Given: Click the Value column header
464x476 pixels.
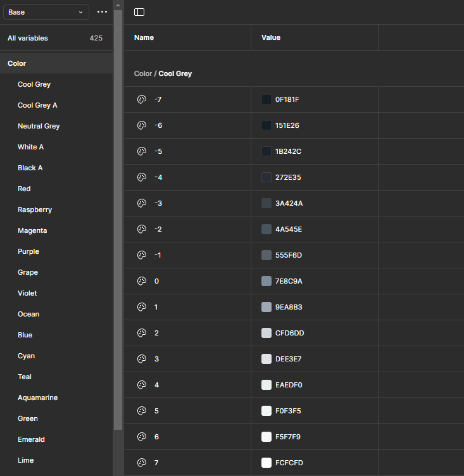Looking at the screenshot, I should (271, 37).
